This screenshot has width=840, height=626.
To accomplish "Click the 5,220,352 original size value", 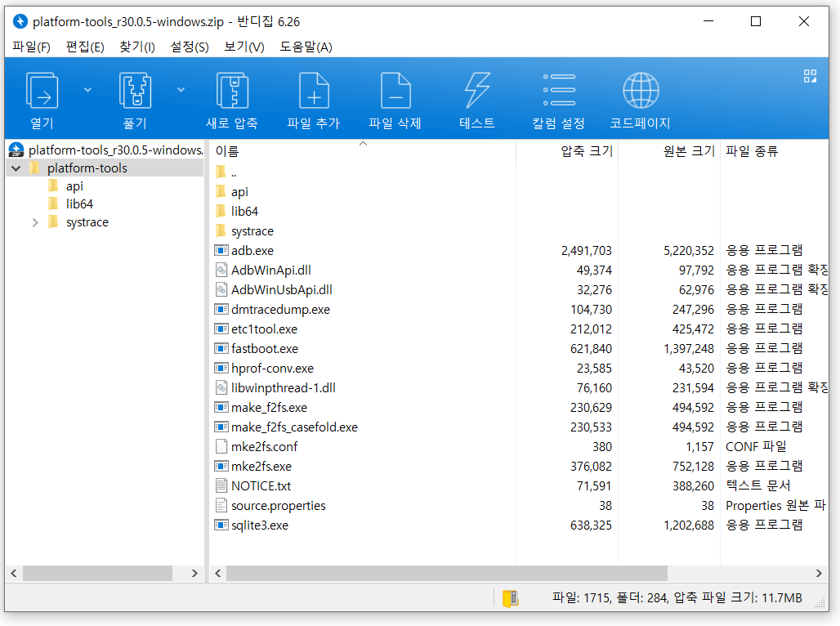I will (688, 251).
